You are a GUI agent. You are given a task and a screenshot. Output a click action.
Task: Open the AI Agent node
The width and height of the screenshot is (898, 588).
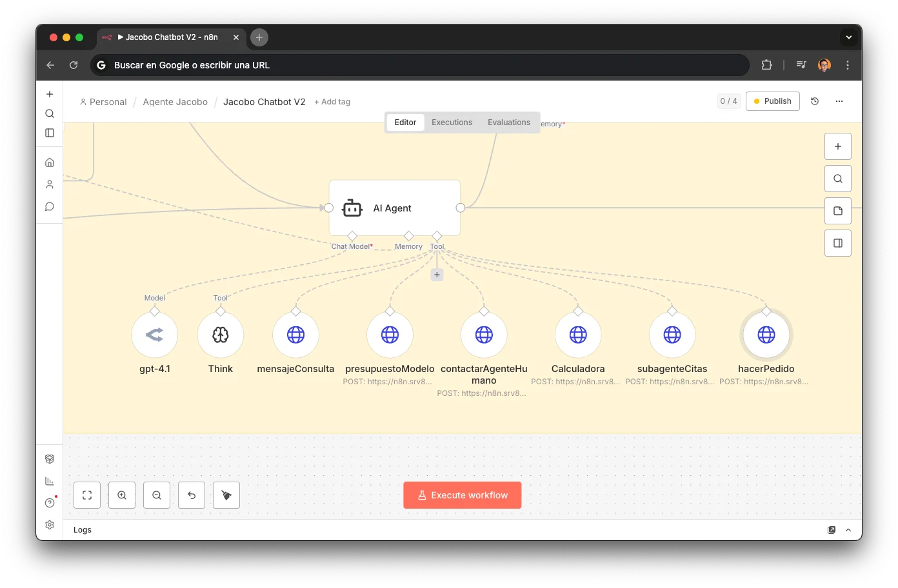tap(394, 208)
